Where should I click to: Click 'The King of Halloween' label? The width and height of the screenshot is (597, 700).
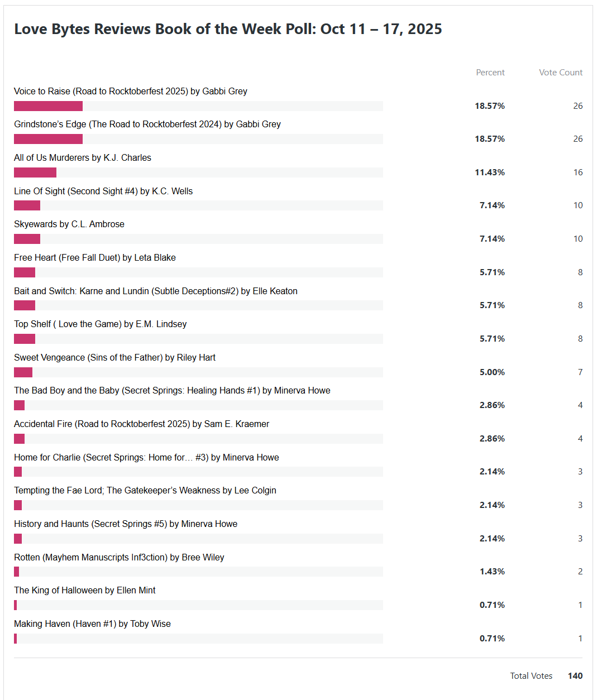pos(85,591)
